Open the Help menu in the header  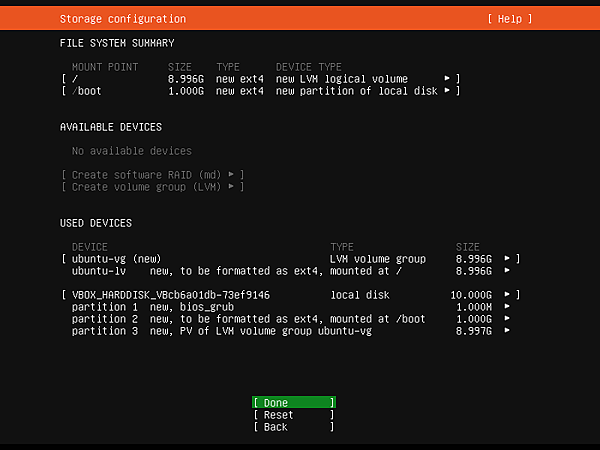click(510, 19)
